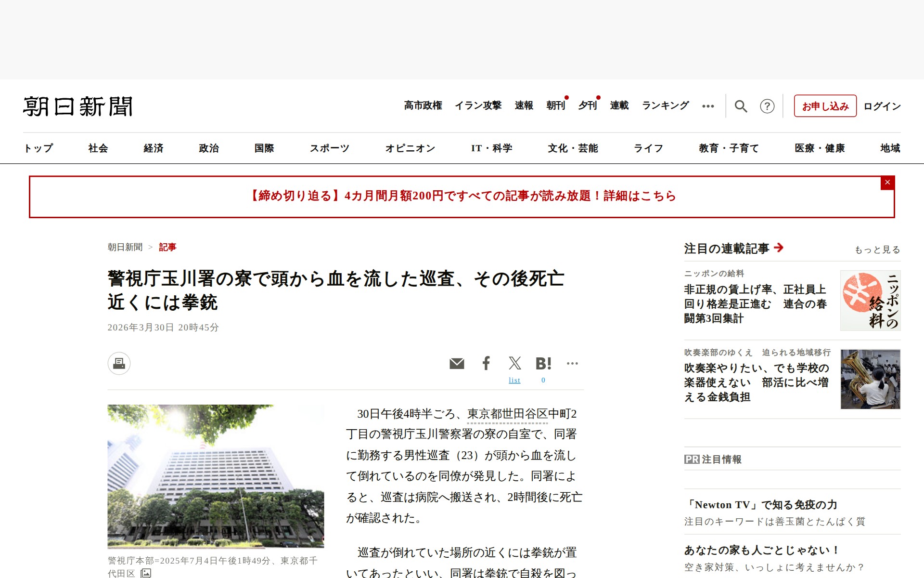Click the help question mark icon
The image size is (924, 578).
tap(767, 106)
